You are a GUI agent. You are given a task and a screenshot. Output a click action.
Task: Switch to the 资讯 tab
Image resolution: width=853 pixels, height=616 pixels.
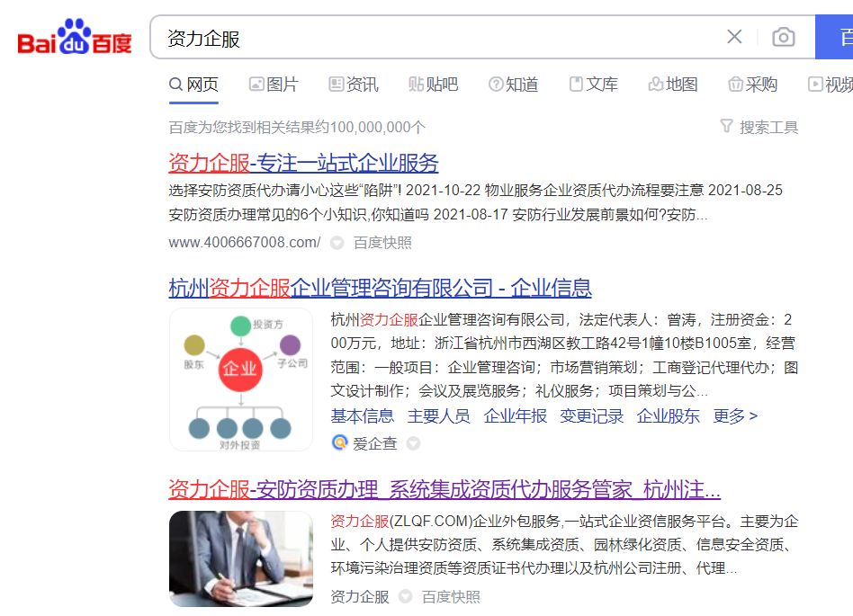point(354,85)
